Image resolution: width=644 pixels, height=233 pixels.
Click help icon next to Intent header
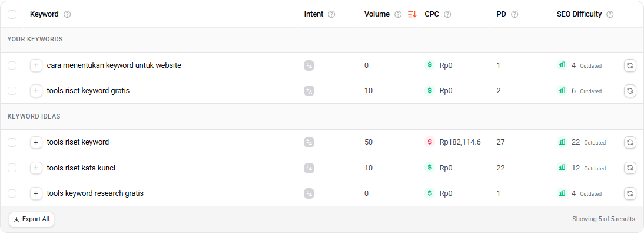pos(332,14)
